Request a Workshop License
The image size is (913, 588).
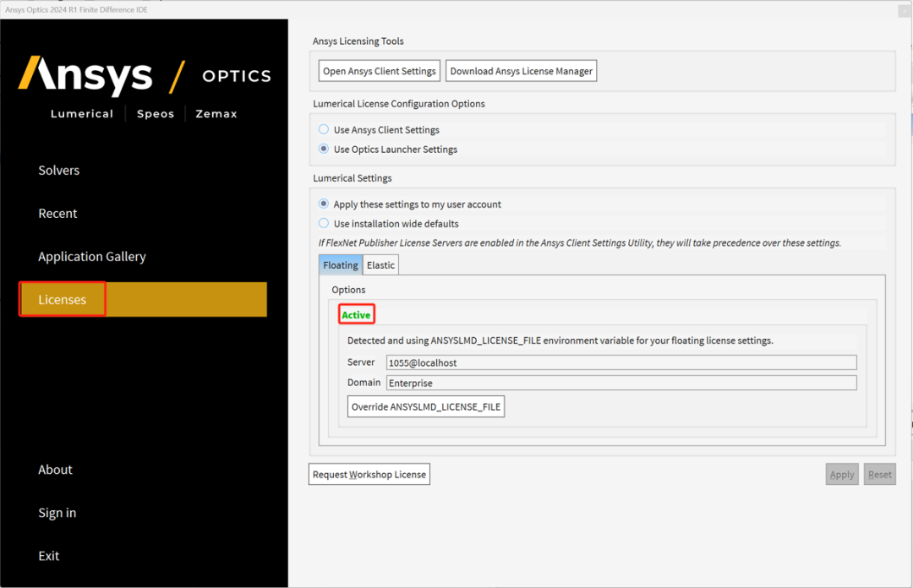pos(369,475)
